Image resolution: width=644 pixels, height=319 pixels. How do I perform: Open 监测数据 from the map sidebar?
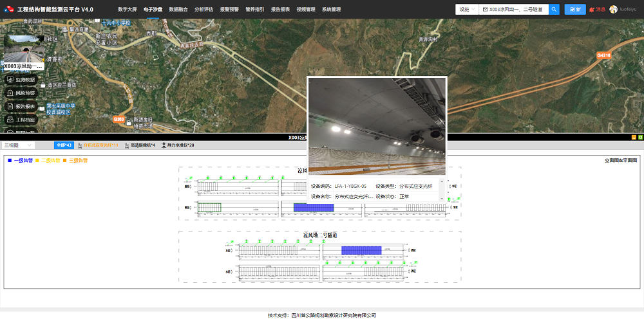(x=21, y=79)
